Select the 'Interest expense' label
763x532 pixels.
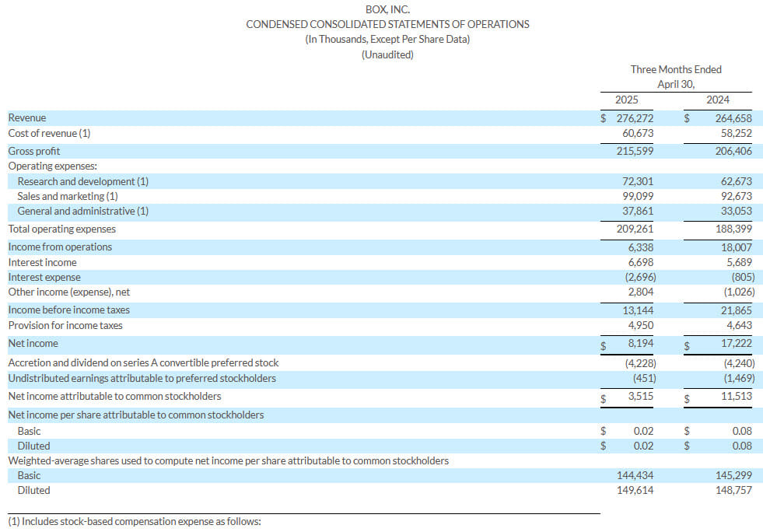tap(44, 277)
